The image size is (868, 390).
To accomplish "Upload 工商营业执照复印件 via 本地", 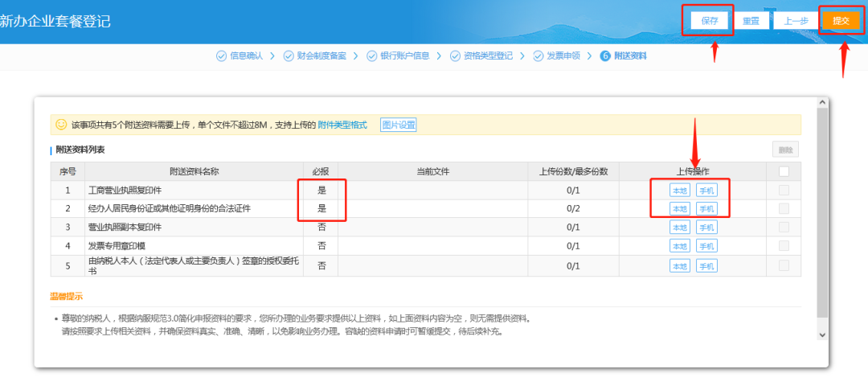I will (x=680, y=191).
